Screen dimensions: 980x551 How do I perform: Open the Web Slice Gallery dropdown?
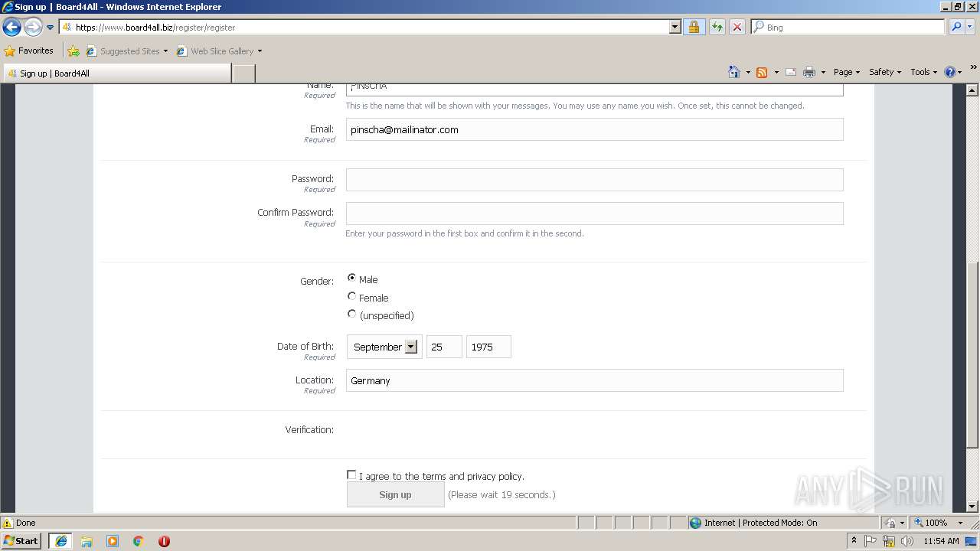[x=219, y=51]
